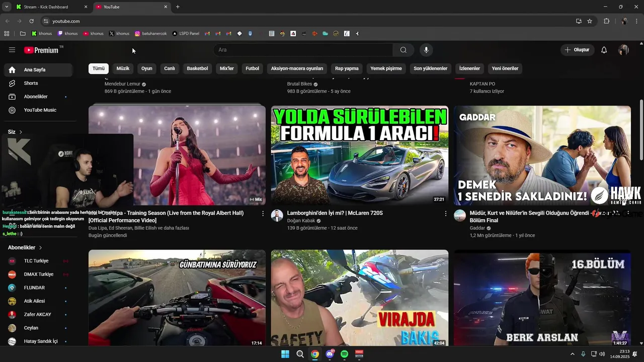Screen dimensions: 644x362
Task: Open Windows taskbar search
Action: pyautogui.click(x=300, y=354)
